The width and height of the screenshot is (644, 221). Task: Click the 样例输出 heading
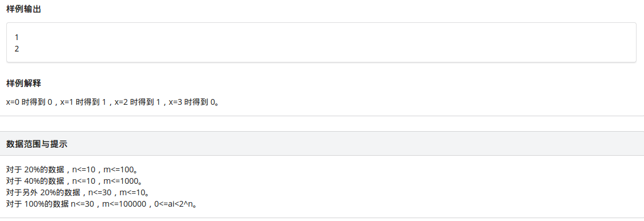(x=24, y=9)
